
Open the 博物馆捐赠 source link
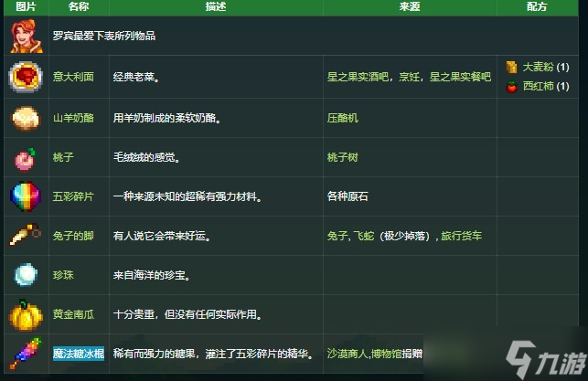point(396,354)
